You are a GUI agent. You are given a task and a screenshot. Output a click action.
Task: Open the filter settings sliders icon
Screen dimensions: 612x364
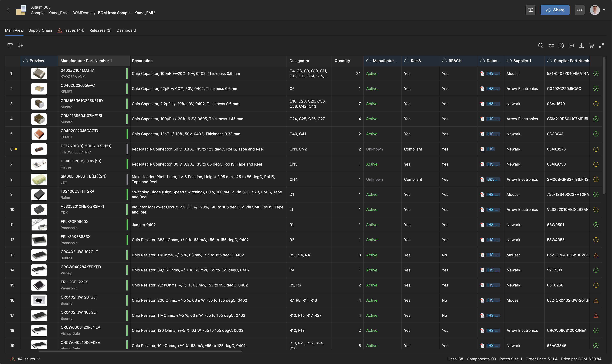click(x=551, y=46)
